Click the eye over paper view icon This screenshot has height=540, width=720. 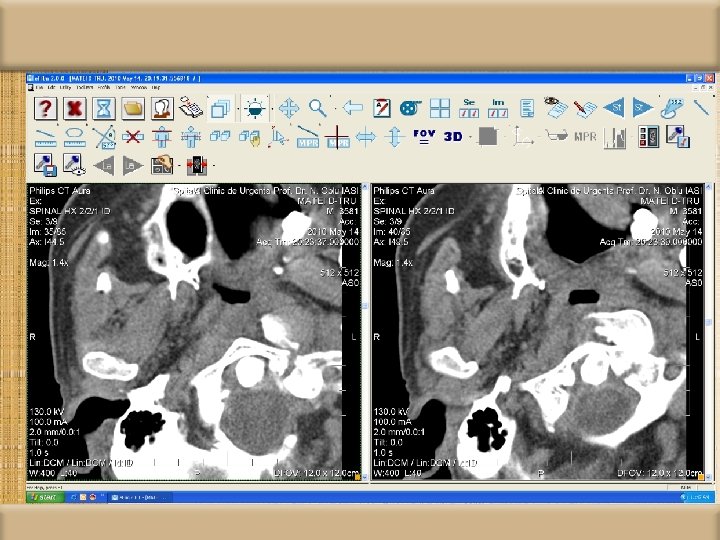[x=555, y=107]
